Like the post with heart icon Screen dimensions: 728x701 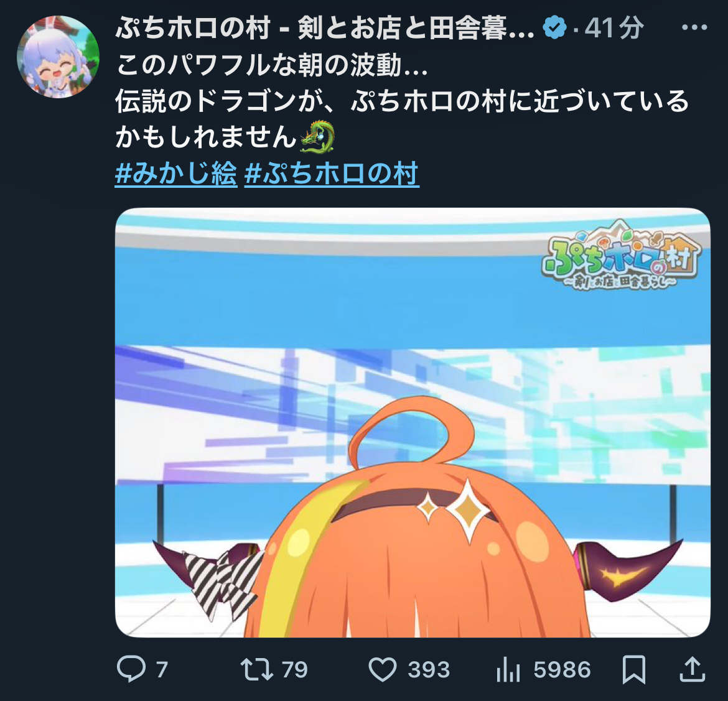(x=383, y=669)
